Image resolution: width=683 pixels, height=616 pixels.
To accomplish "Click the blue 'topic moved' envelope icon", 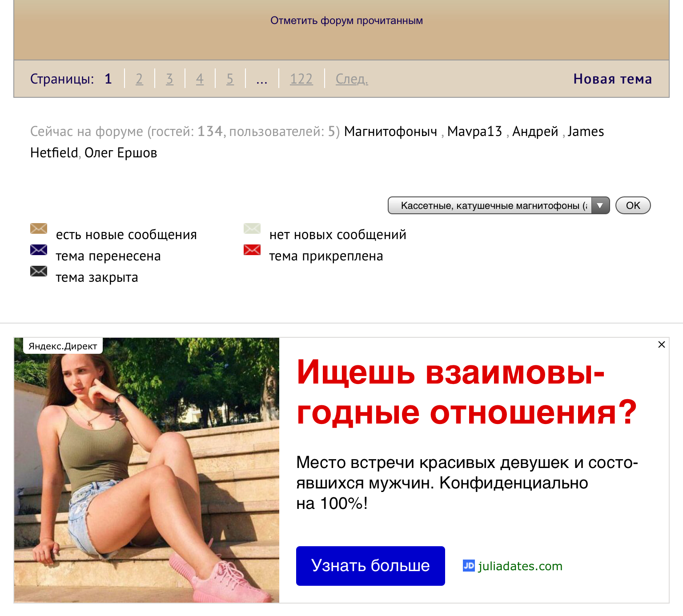I will click(39, 250).
